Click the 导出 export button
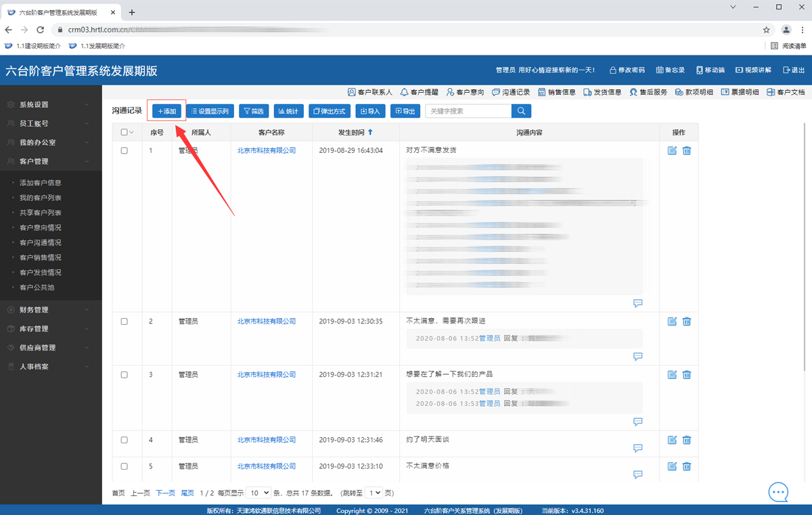 405,111
